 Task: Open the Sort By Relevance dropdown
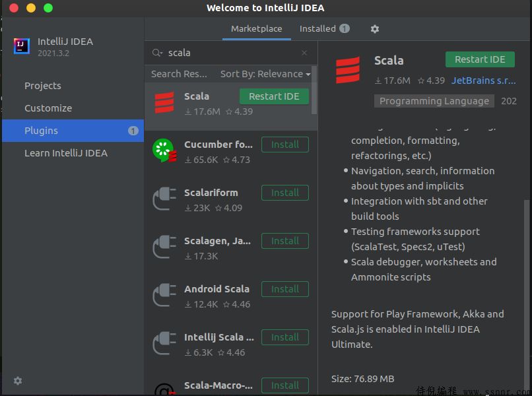coord(265,74)
